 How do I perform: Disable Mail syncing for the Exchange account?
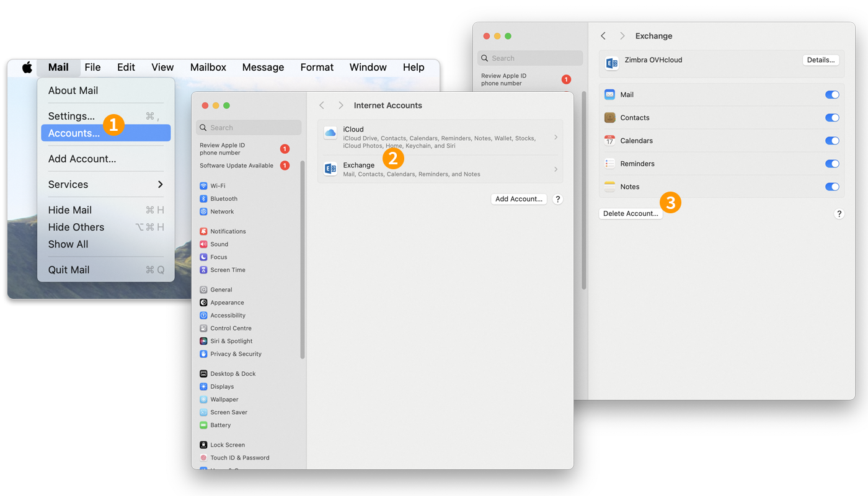point(832,94)
